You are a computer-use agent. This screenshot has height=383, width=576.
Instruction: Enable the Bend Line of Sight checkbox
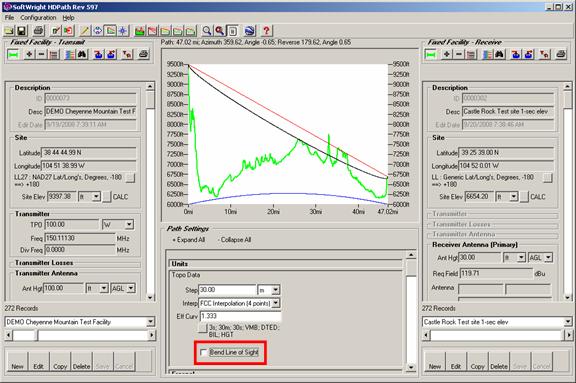[x=203, y=352]
